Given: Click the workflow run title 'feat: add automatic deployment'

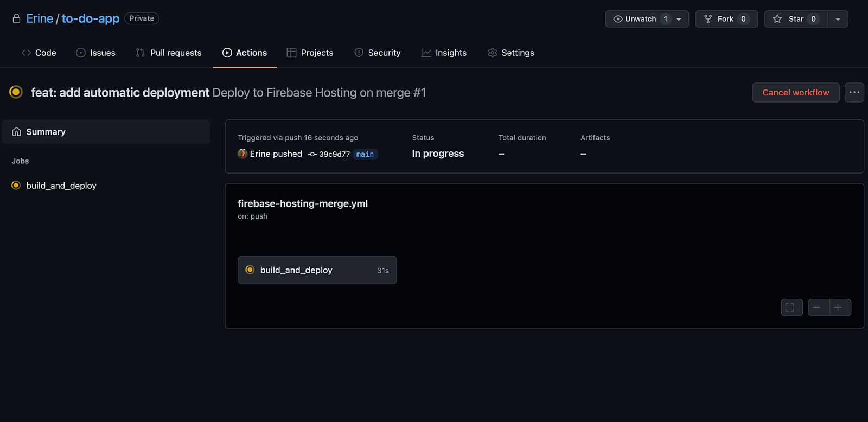Looking at the screenshot, I should tap(120, 93).
